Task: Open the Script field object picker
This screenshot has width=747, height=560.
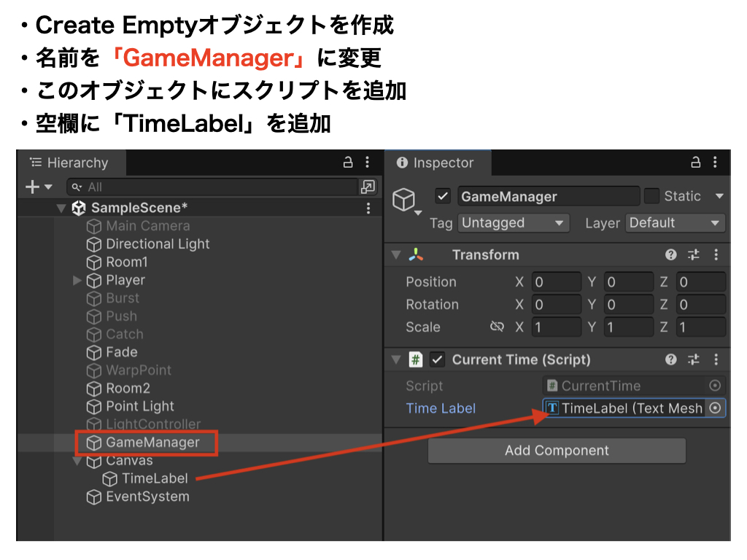Action: [715, 386]
